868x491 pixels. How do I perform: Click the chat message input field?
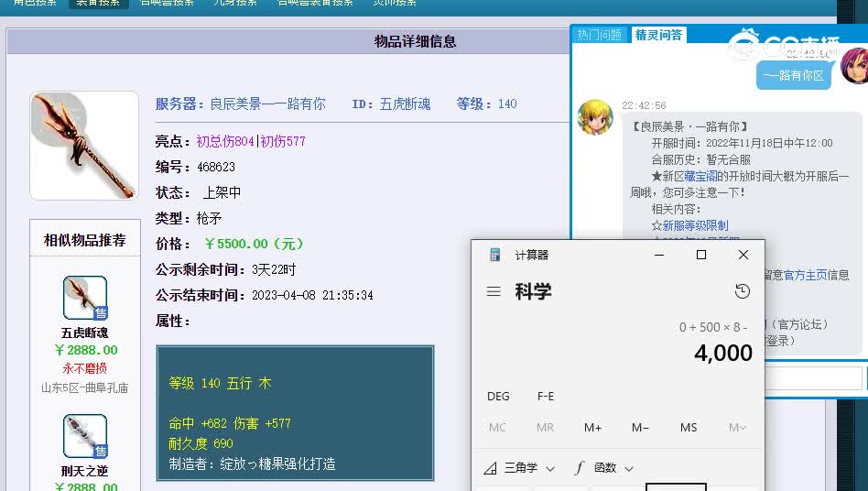coord(813,379)
